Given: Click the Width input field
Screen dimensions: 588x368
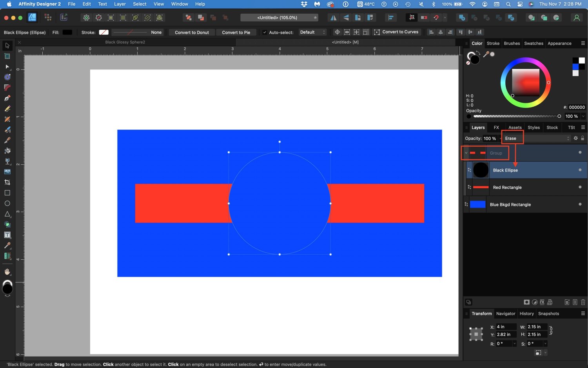Looking at the screenshot, I should pyautogui.click(x=536, y=327).
